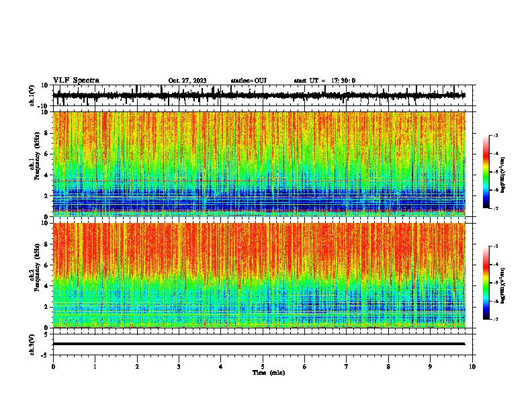
Task: Click the '9' tick on time axis
Action: pos(430,367)
